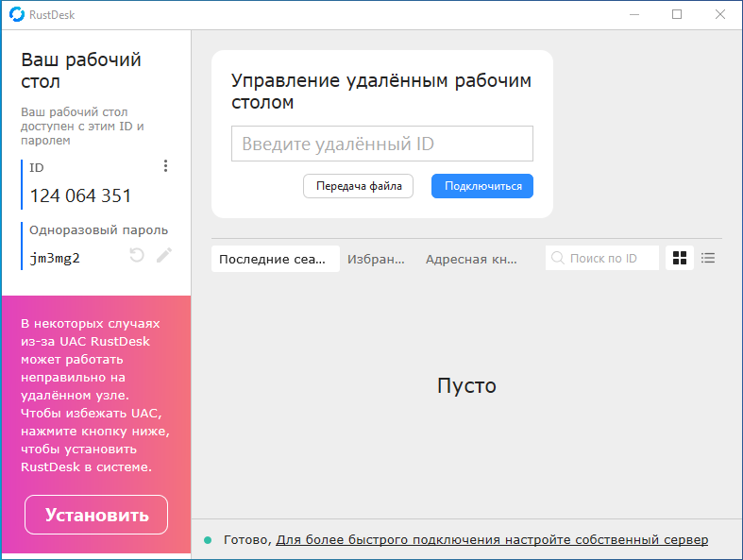The width and height of the screenshot is (743, 560).
Task: Click the Одноразовый пароль label
Action: point(98,230)
